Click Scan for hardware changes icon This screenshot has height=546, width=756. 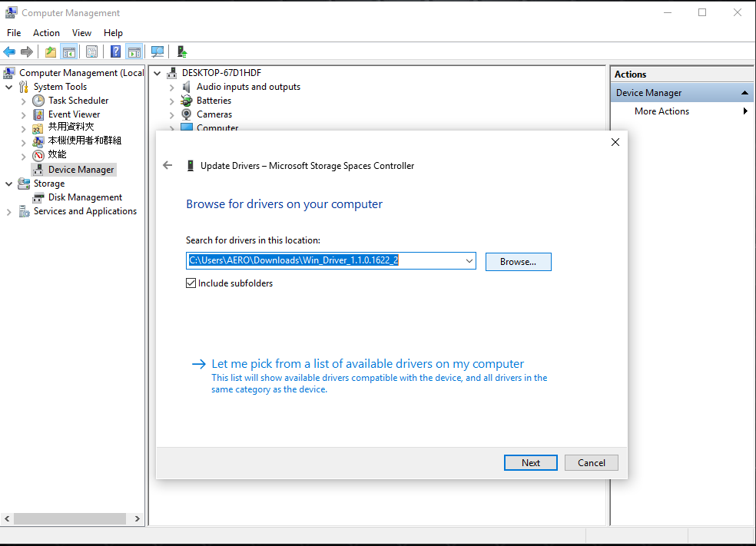click(157, 51)
